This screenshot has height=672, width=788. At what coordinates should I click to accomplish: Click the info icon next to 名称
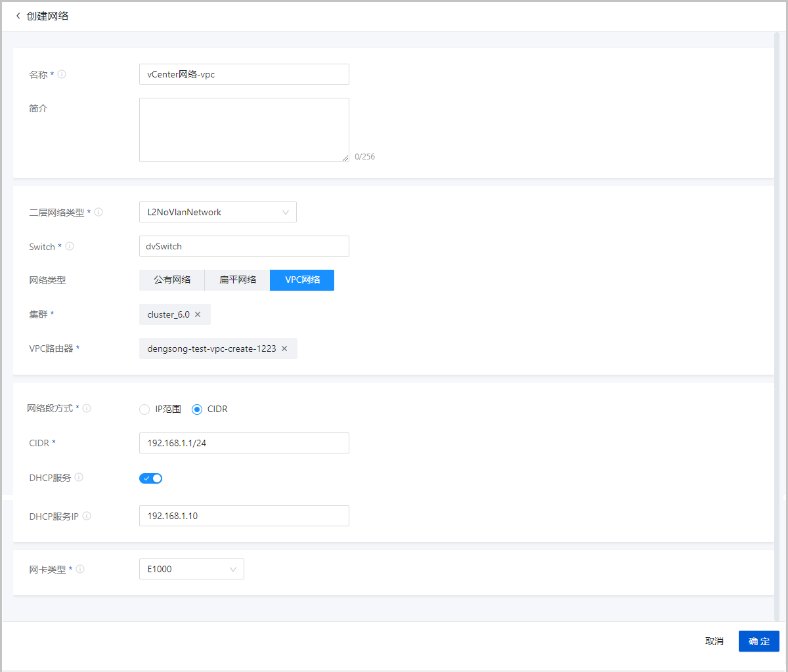click(x=62, y=75)
